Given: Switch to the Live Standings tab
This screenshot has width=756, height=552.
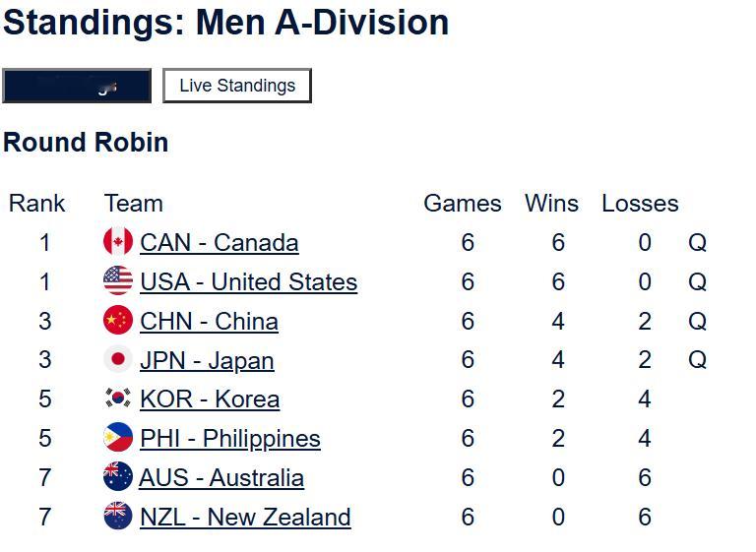Looking at the screenshot, I should tap(237, 86).
